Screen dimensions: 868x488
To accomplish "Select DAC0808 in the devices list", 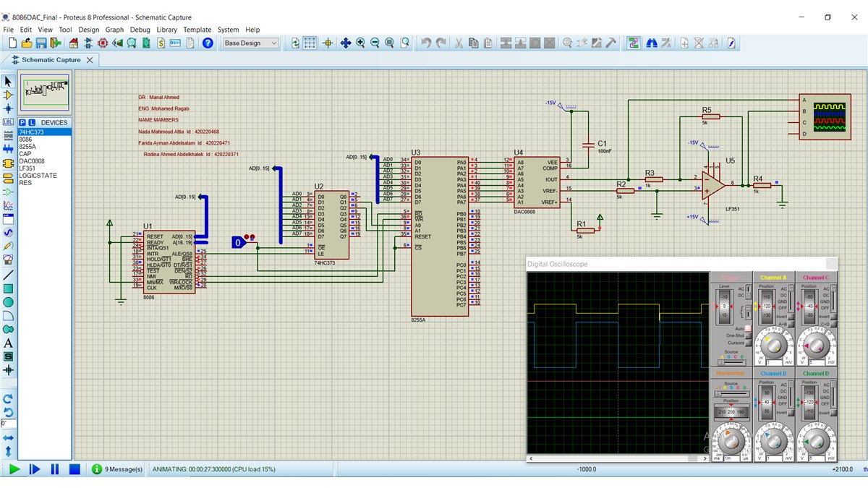I will coord(32,160).
